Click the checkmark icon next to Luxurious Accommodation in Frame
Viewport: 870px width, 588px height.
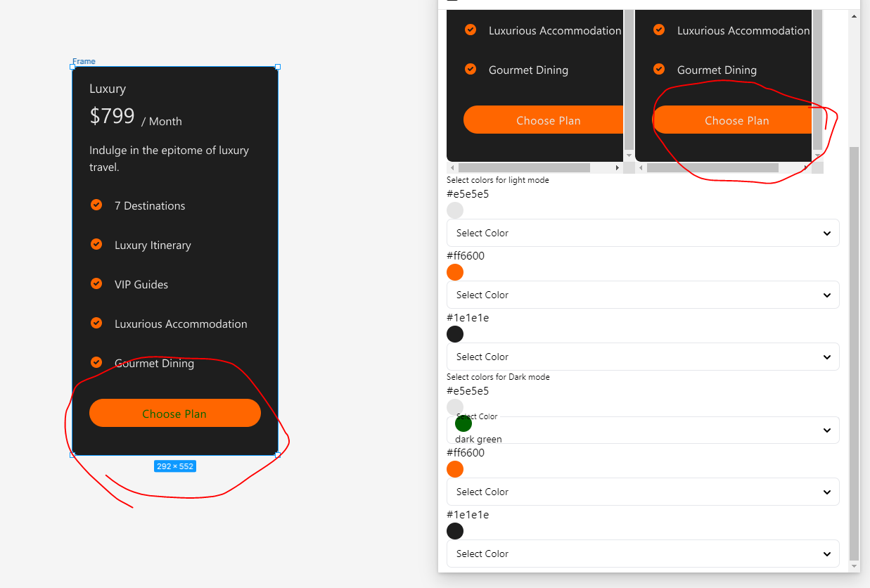[96, 323]
